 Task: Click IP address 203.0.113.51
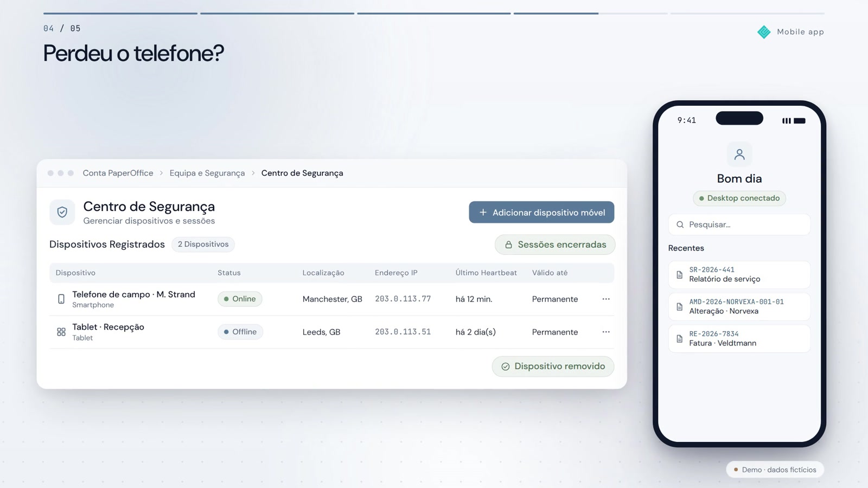(403, 332)
